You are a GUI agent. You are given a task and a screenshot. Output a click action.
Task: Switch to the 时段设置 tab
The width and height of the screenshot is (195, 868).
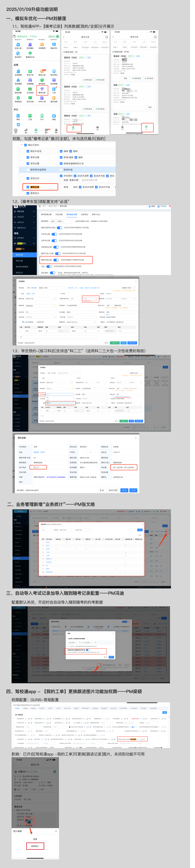[59, 214]
